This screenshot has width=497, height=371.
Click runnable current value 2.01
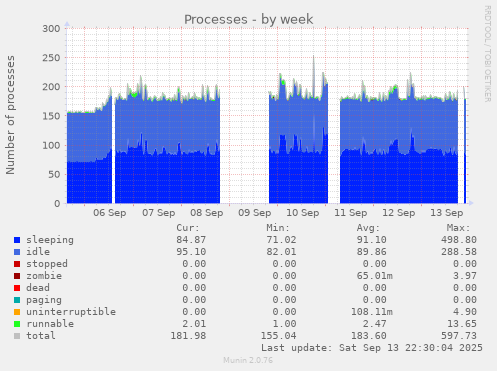pyautogui.click(x=194, y=324)
